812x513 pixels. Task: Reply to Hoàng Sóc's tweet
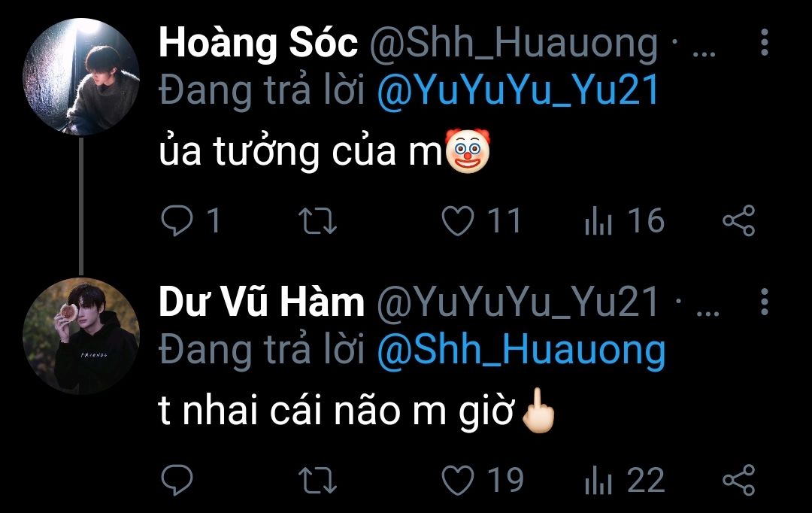tap(178, 221)
